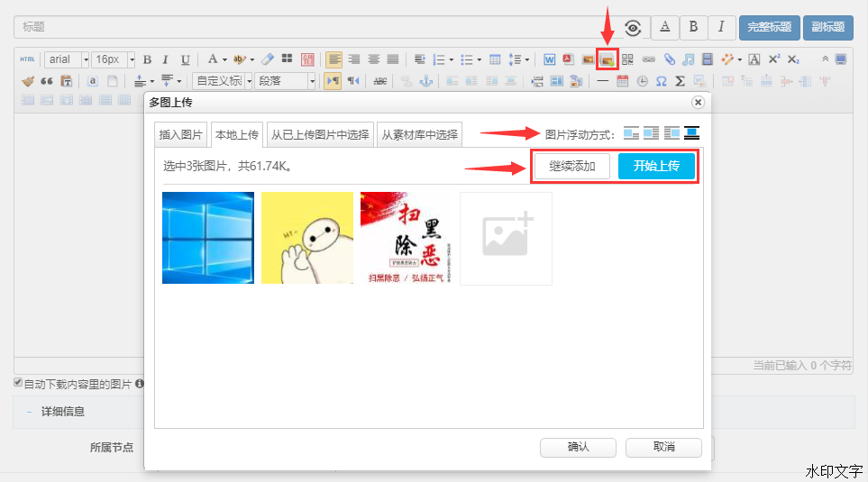Click the film strip video icon
The image size is (868, 482).
click(x=708, y=59)
